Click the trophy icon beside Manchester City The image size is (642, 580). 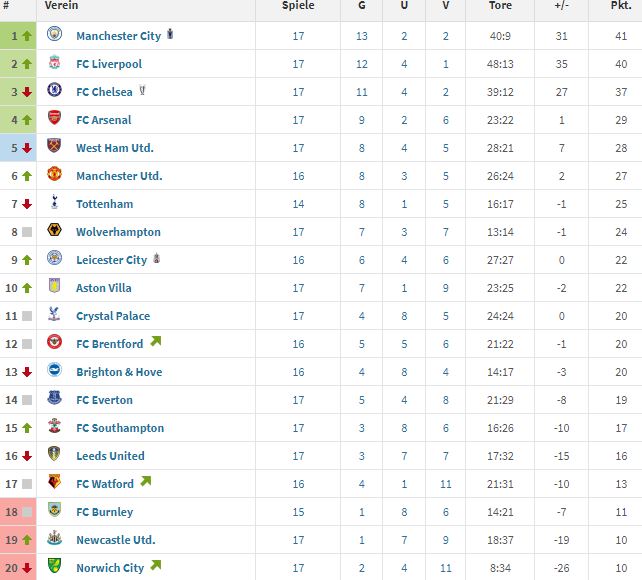click(x=170, y=34)
